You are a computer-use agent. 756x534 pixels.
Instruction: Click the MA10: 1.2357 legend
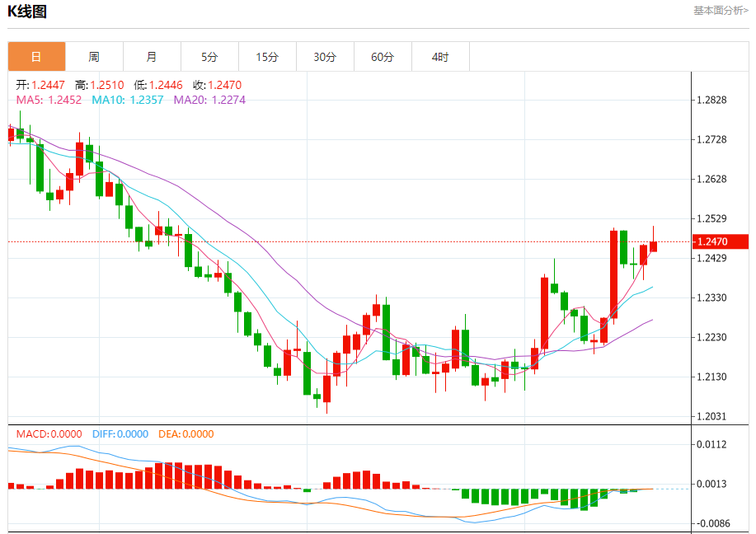[127, 100]
